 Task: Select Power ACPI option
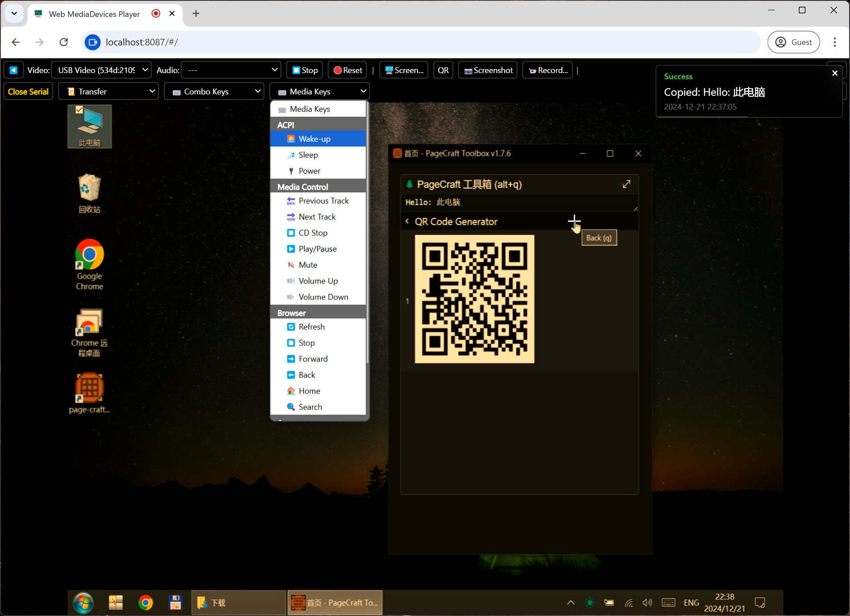coord(318,171)
